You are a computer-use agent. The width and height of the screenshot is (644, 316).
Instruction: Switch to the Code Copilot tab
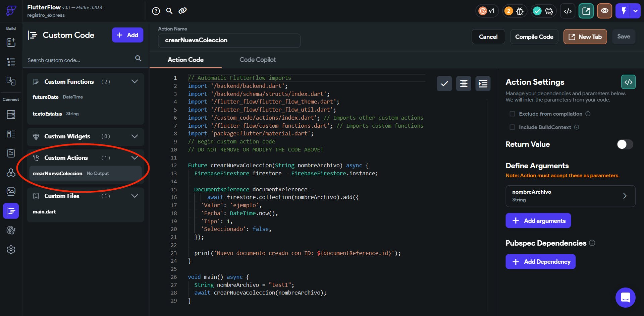coord(257,60)
